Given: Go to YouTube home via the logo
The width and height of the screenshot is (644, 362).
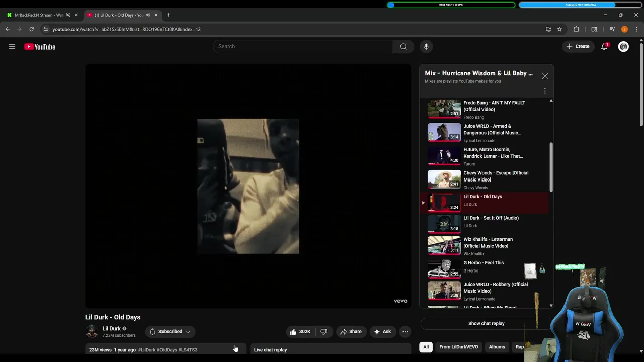Looking at the screenshot, I should [x=40, y=47].
